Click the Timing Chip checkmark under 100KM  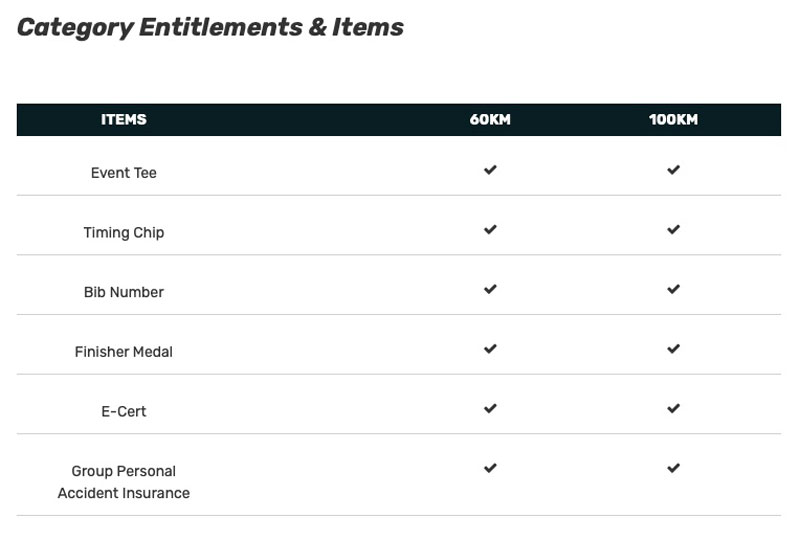tap(673, 230)
